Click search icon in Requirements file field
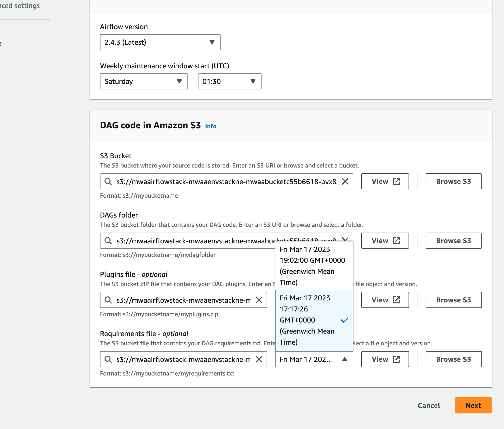Viewport: 504px width, 429px height. tap(108, 359)
